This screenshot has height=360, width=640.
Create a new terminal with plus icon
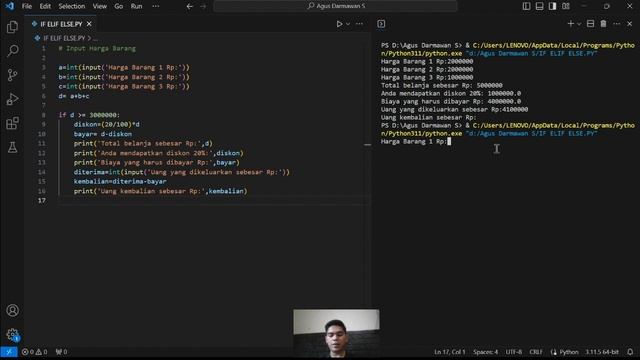571,24
